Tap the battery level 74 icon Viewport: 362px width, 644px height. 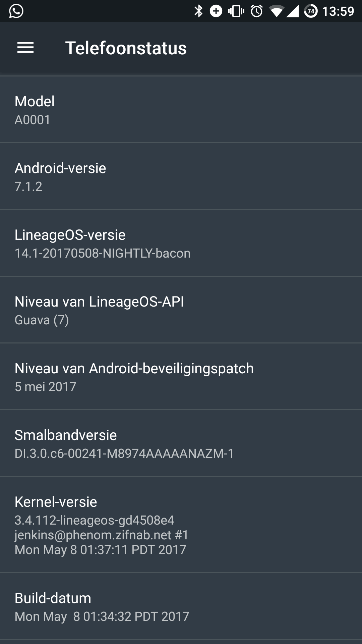[x=311, y=11]
